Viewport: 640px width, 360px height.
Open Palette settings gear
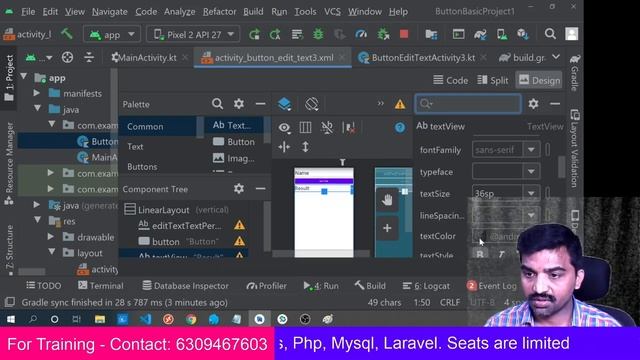[239, 104]
